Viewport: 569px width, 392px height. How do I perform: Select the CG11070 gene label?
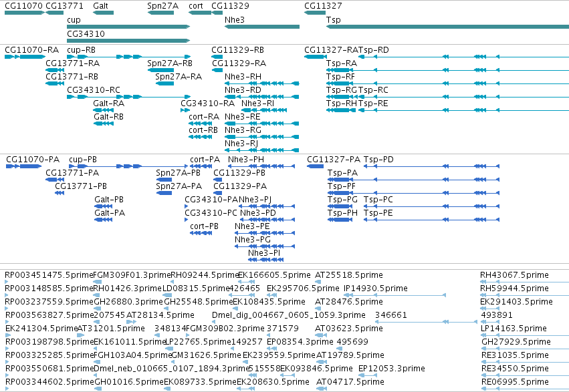click(23, 6)
